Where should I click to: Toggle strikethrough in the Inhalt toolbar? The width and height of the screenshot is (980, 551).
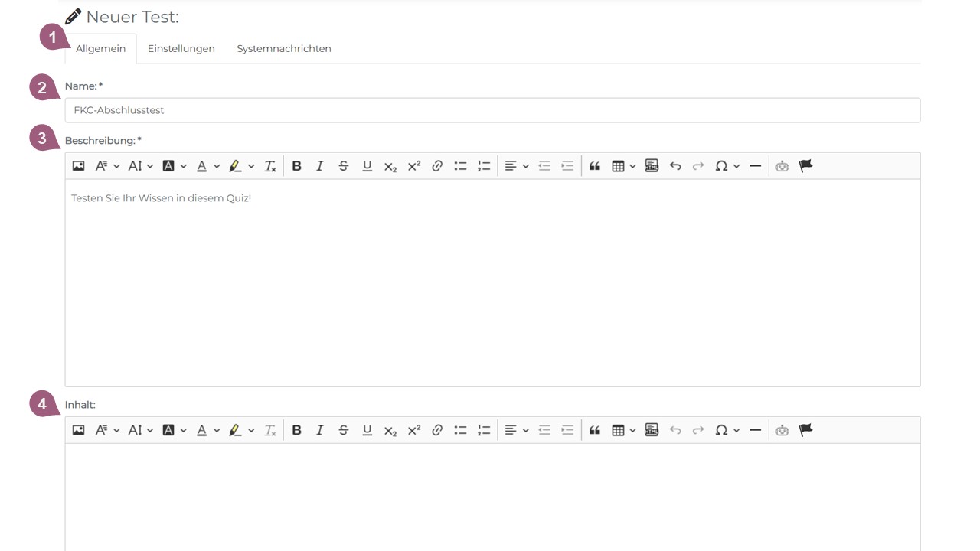344,430
